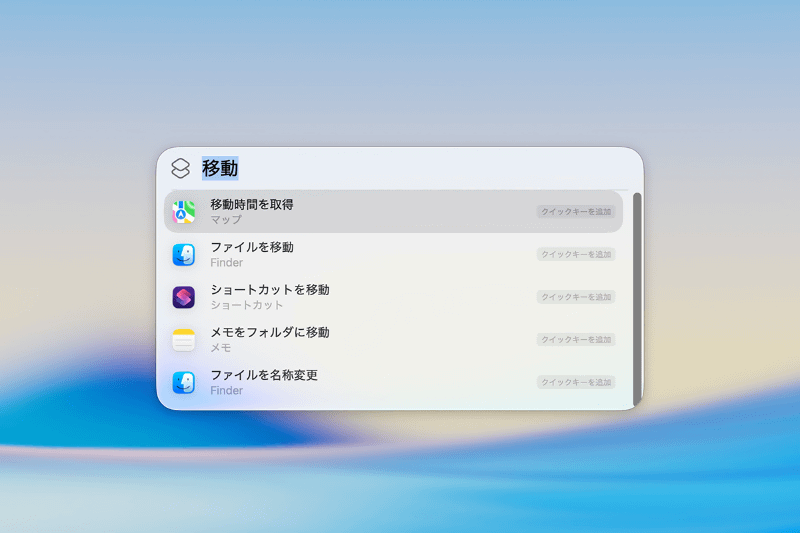Viewport: 800px width, 533px height.
Task: Select the 移動時間を取得 action
Action: point(393,212)
